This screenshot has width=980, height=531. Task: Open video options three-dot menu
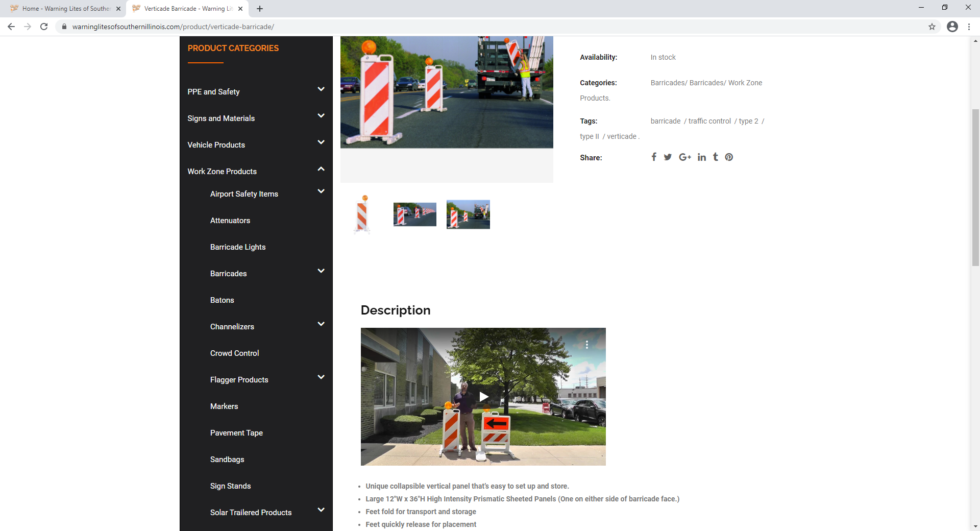587,345
